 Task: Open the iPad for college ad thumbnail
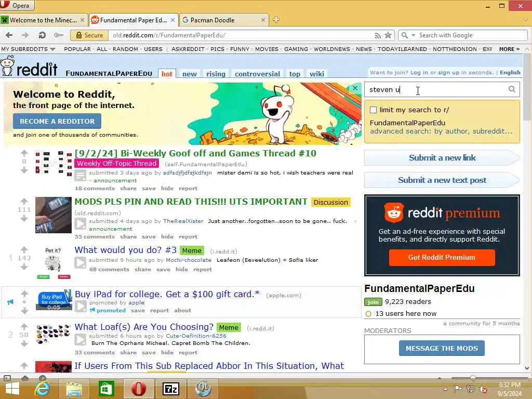pos(54,300)
